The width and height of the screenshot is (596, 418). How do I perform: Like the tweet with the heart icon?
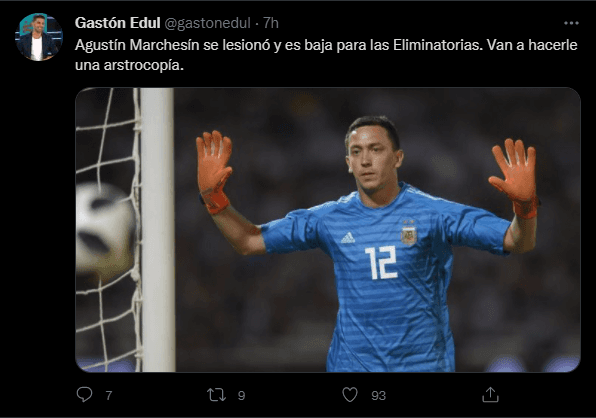pos(350,395)
